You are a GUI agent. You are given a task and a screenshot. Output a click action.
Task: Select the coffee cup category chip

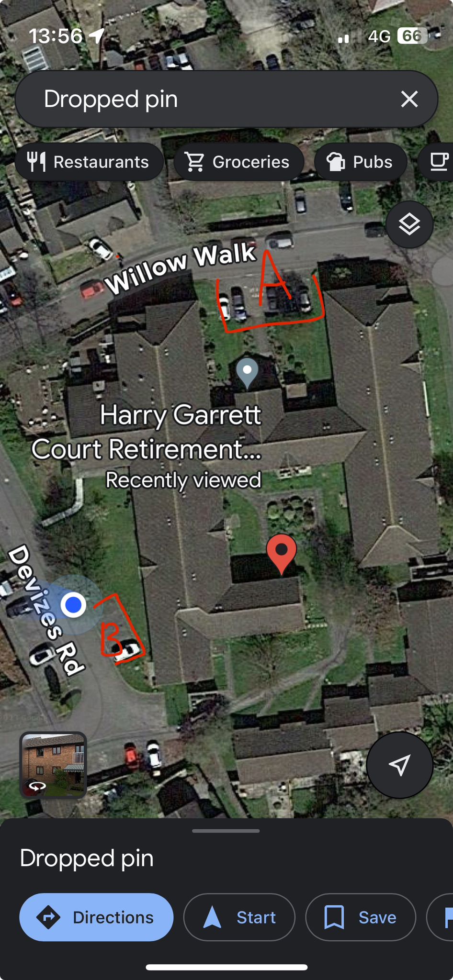click(x=437, y=162)
